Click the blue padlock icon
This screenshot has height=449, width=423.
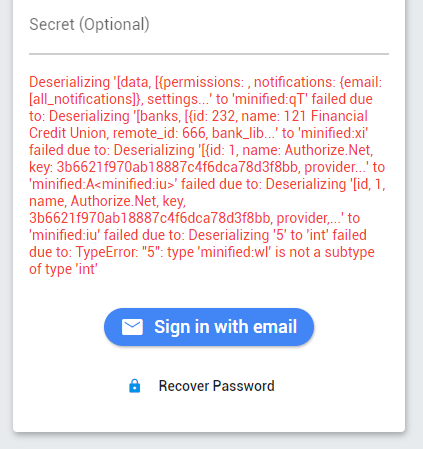[135, 386]
